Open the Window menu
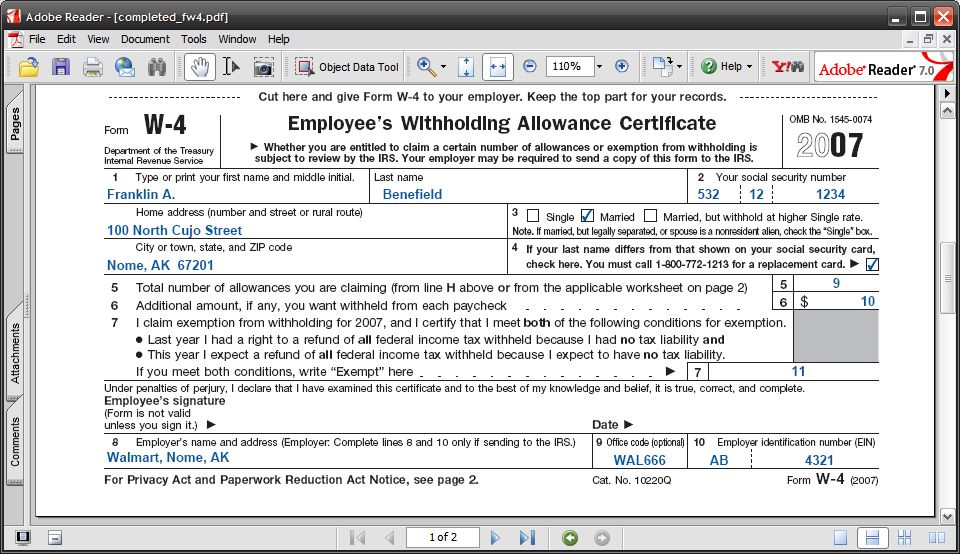This screenshot has width=960, height=554. point(238,39)
